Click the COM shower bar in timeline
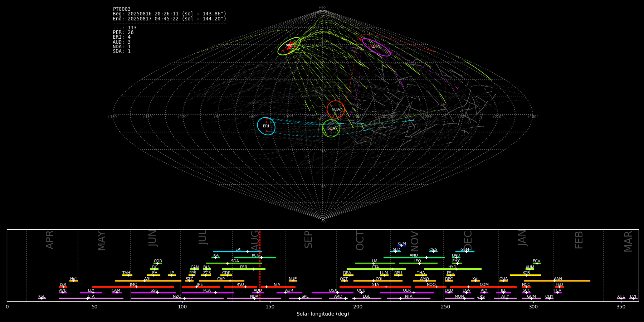This screenshot has width=644, height=322. point(483,287)
